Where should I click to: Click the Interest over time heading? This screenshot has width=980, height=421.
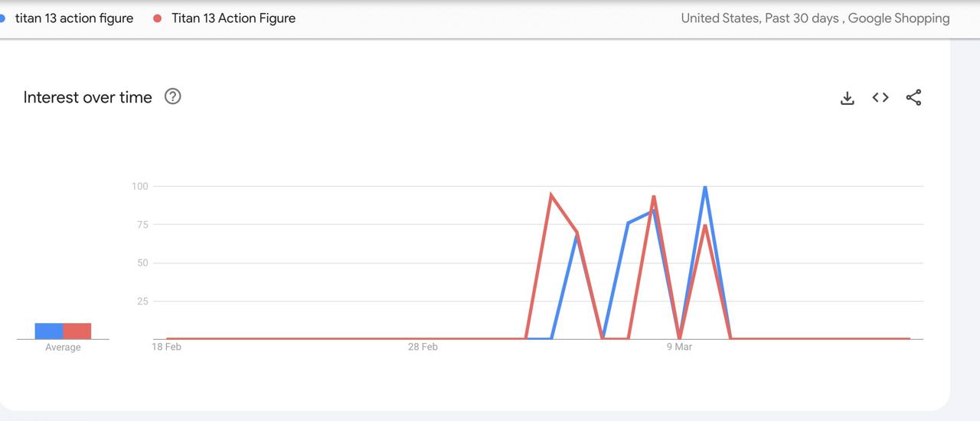click(87, 97)
